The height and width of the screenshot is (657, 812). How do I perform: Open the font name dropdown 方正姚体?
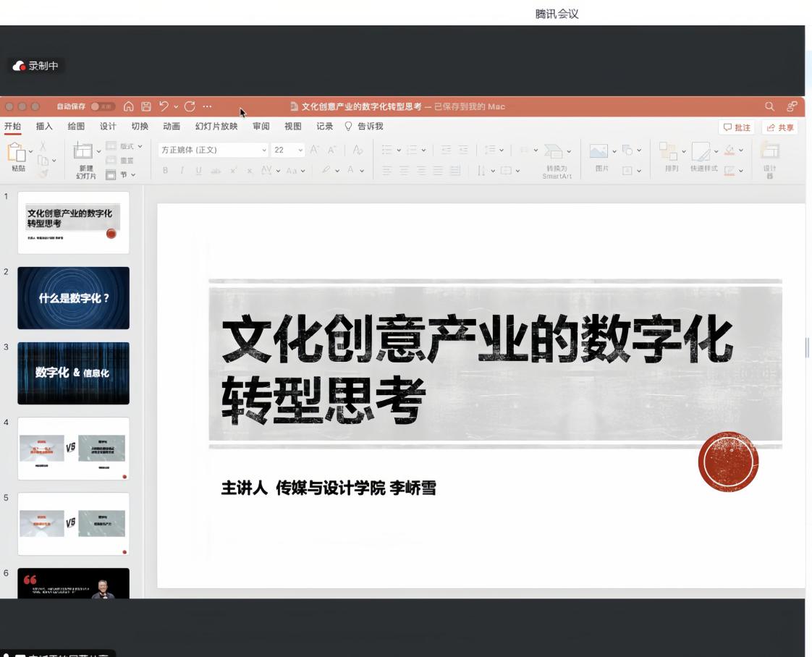[213, 150]
